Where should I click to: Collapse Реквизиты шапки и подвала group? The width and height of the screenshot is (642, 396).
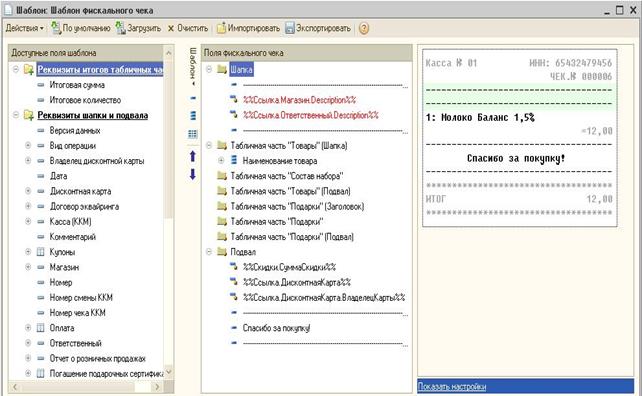tap(16, 115)
